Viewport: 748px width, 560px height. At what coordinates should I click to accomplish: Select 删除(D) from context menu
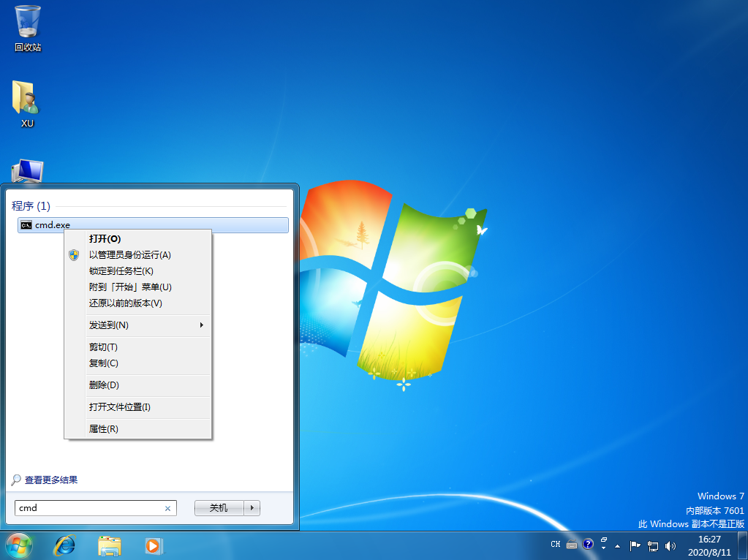138,385
